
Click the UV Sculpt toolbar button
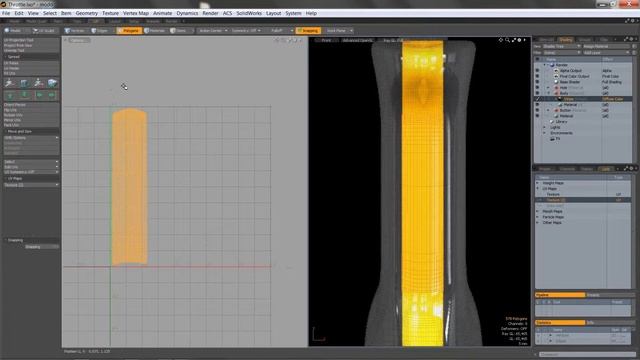pos(44,31)
